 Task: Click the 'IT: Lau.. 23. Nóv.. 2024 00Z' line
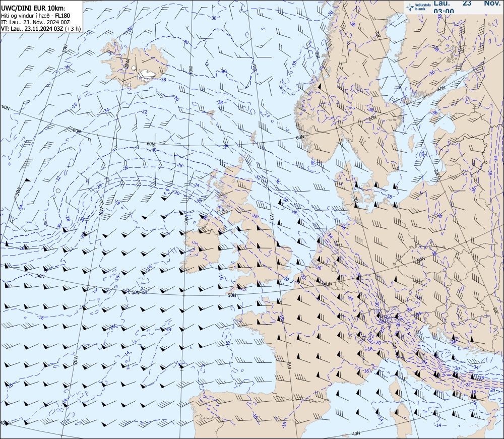35,22
